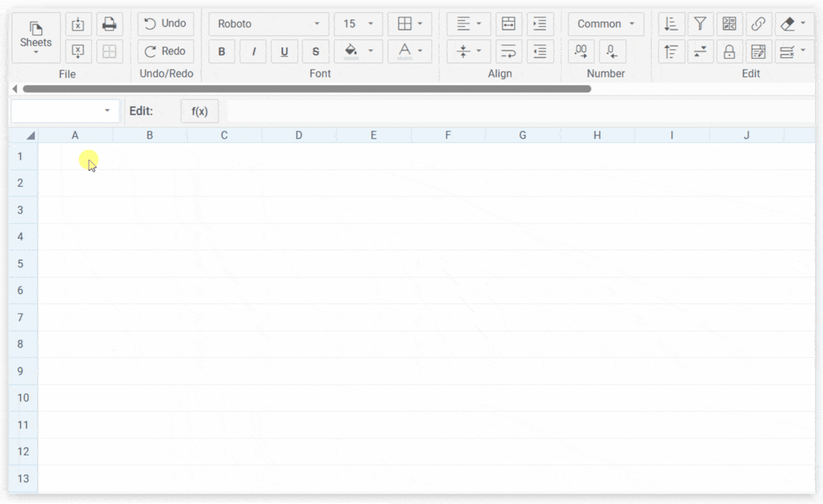Select column D header

298,135
